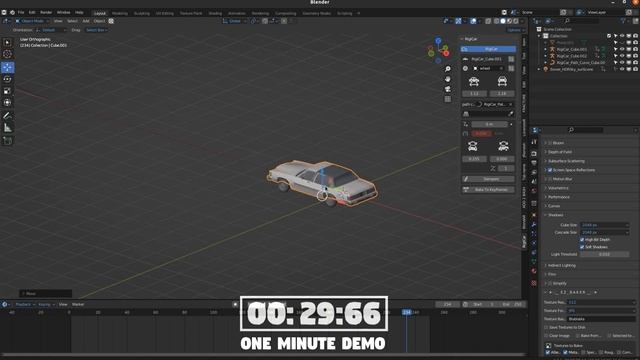
Task: Open the File menu
Action: pos(21,13)
